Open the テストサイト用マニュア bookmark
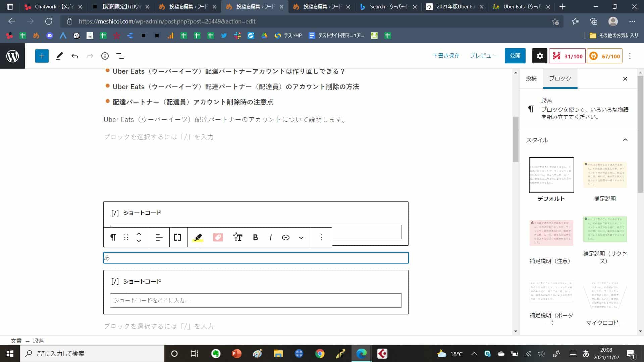644x362 pixels. [336, 36]
